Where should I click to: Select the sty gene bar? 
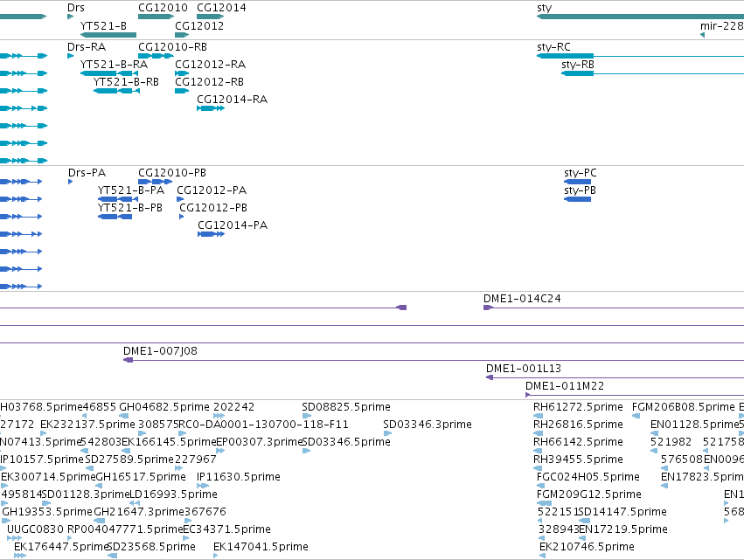(x=640, y=17)
